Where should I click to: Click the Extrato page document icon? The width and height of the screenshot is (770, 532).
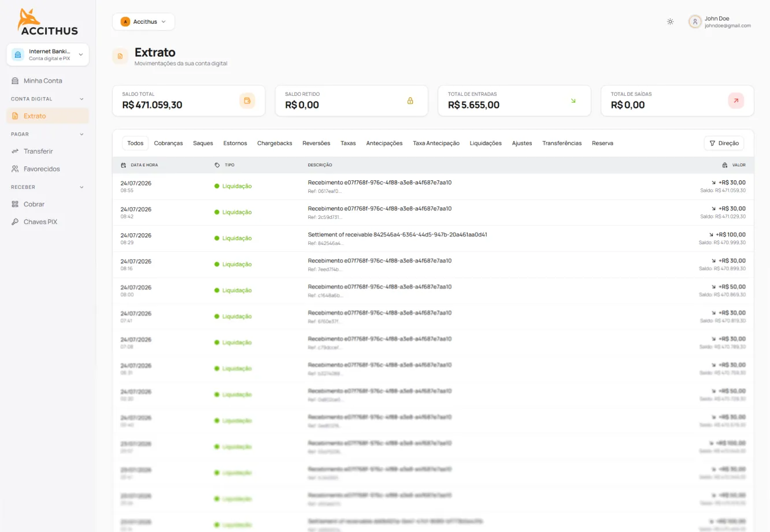pyautogui.click(x=120, y=56)
